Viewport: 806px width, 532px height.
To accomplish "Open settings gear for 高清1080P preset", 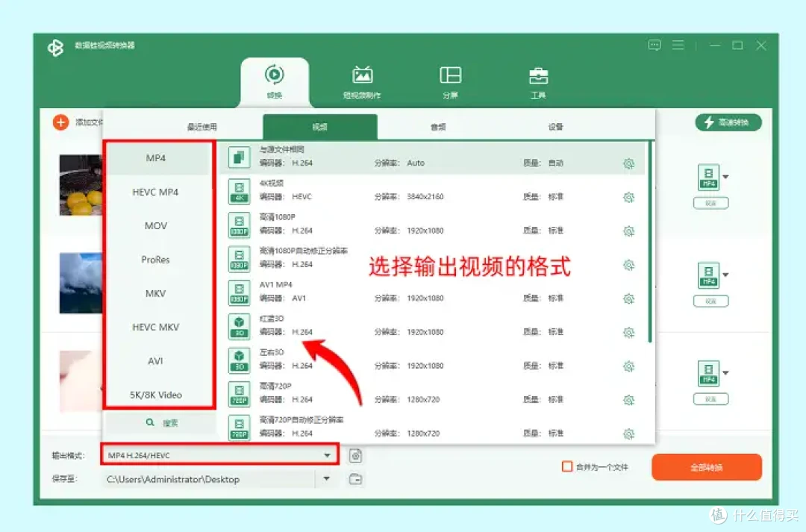I will (x=628, y=231).
